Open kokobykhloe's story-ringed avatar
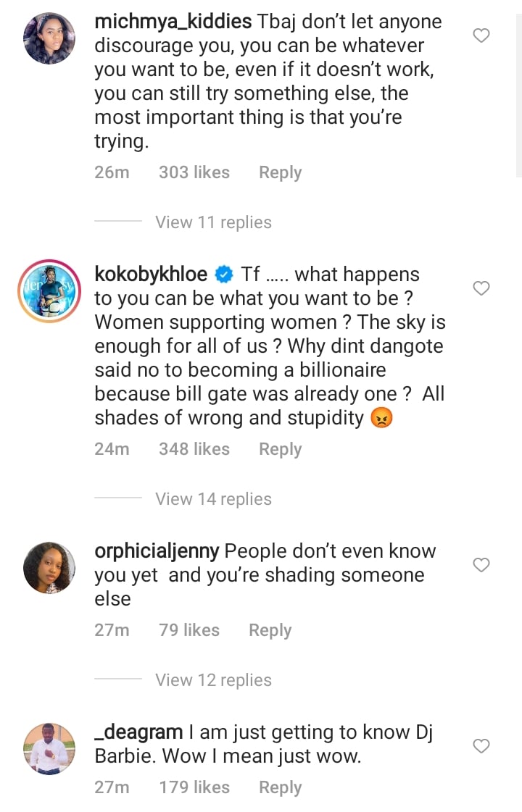This screenshot has height=812, width=522. [x=49, y=291]
